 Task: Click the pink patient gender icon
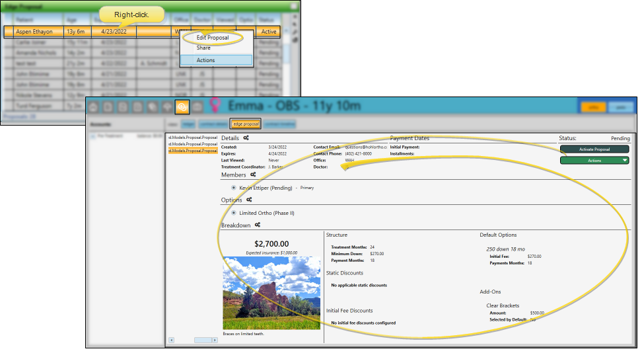215,106
